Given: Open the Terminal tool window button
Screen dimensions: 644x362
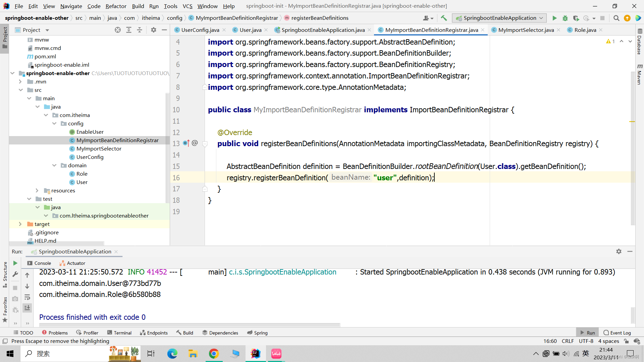Looking at the screenshot, I should 119,333.
